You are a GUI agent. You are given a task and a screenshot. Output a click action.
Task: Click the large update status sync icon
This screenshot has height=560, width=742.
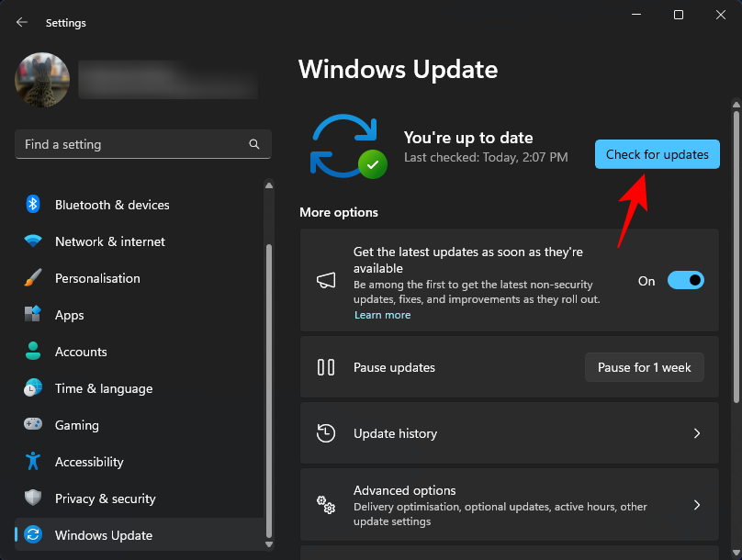(x=348, y=147)
